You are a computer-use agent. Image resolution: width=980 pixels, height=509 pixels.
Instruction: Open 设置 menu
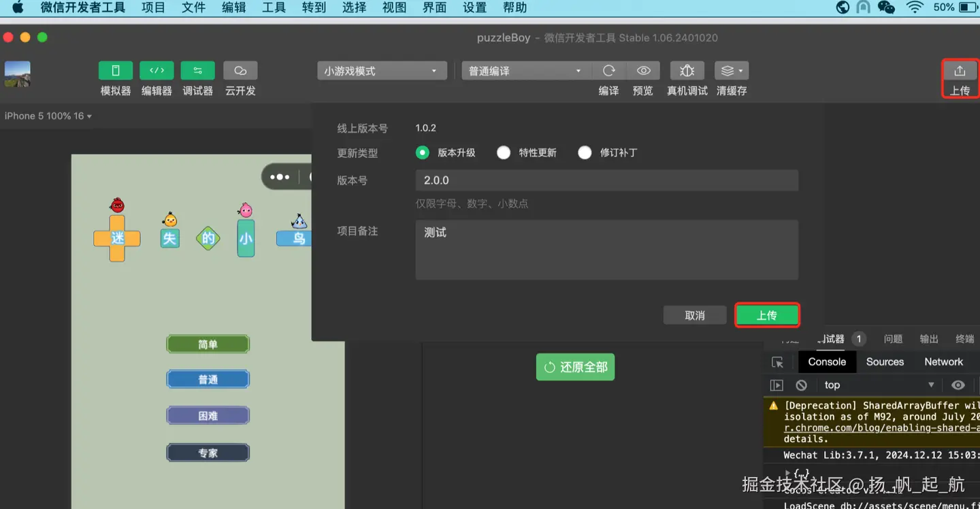(474, 8)
